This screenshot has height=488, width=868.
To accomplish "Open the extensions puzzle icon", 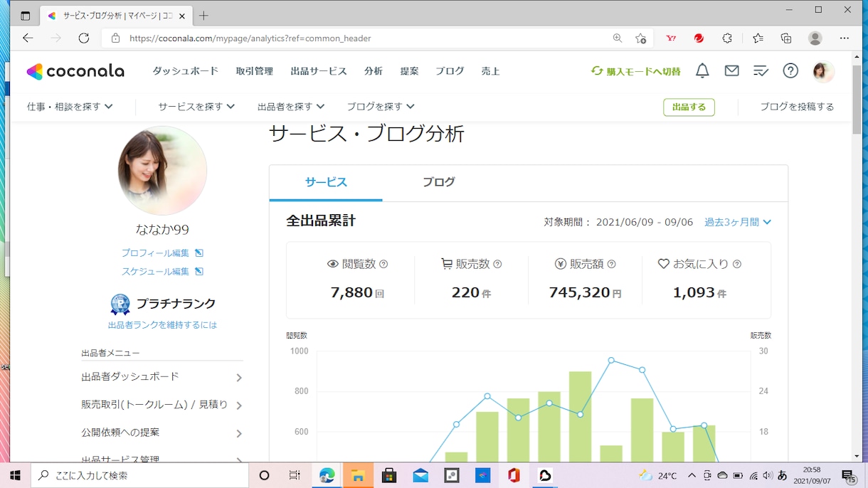I will tap(727, 38).
